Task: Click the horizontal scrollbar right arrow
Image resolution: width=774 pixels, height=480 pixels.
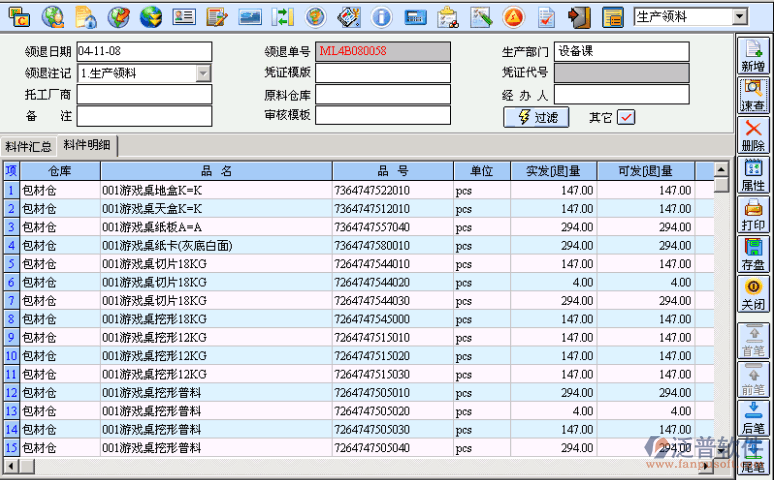Action: [705, 465]
